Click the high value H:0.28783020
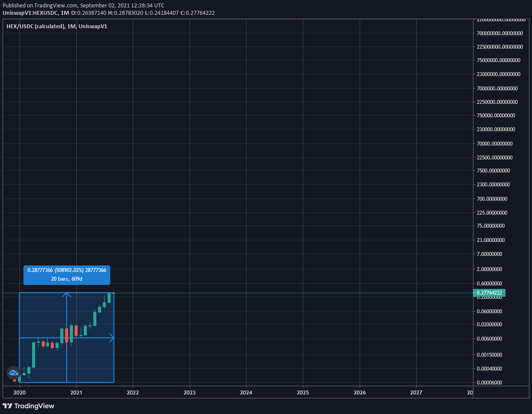This screenshot has height=414, width=532. (x=125, y=12)
